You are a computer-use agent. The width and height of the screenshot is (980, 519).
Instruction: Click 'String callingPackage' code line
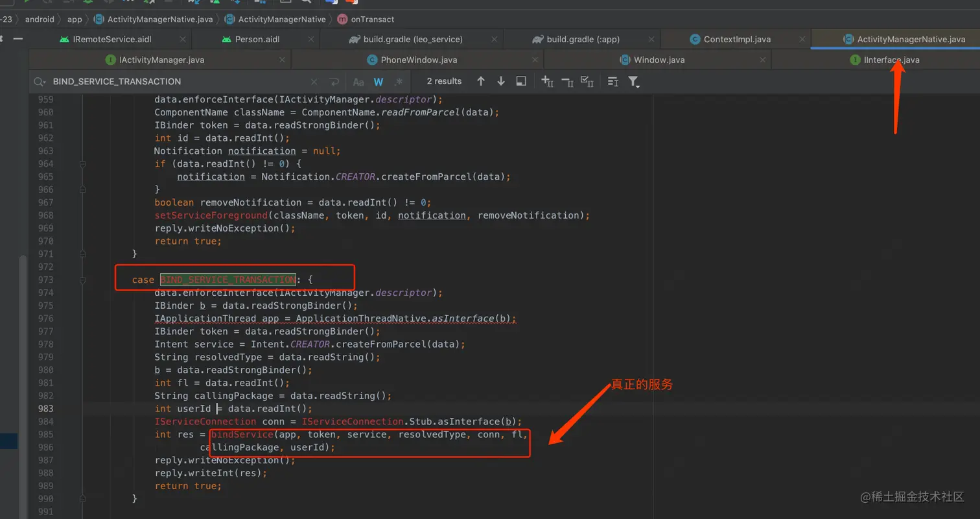coord(273,396)
